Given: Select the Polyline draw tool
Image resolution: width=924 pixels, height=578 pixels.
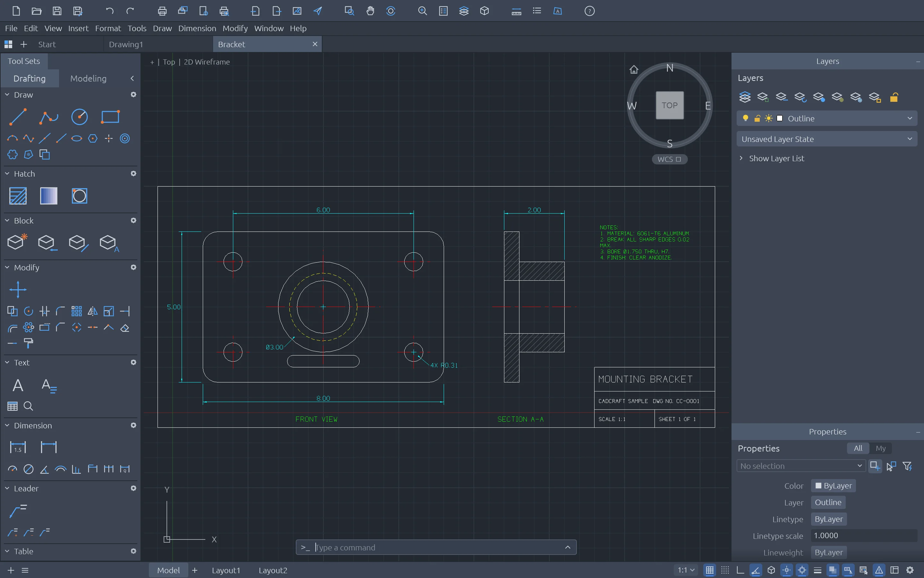Looking at the screenshot, I should [x=48, y=117].
